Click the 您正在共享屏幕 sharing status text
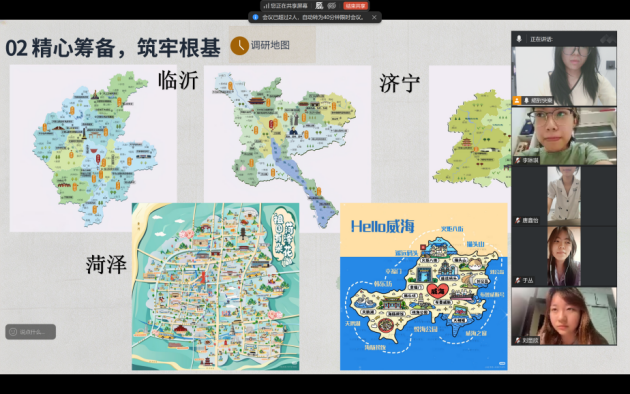Viewport: 630px width, 394px height. tap(289, 6)
